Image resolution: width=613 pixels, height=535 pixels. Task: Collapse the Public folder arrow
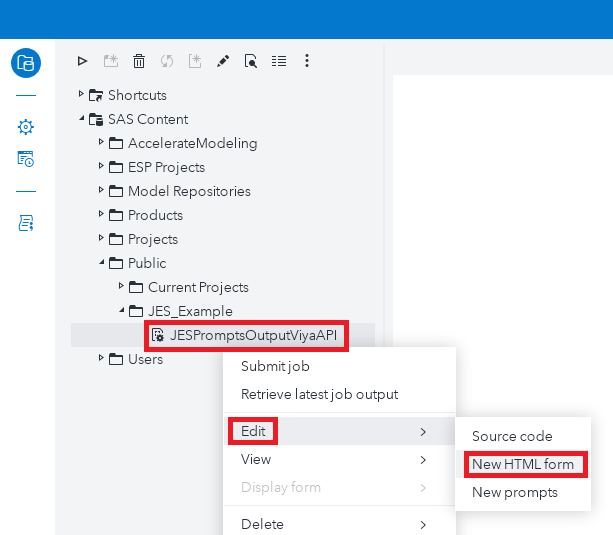click(101, 262)
